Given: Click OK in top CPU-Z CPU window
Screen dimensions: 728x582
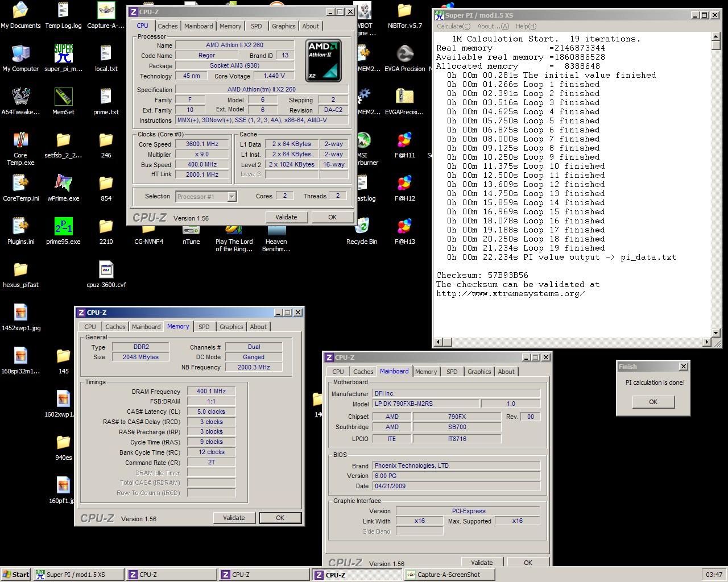Looking at the screenshot, I should [x=333, y=217].
